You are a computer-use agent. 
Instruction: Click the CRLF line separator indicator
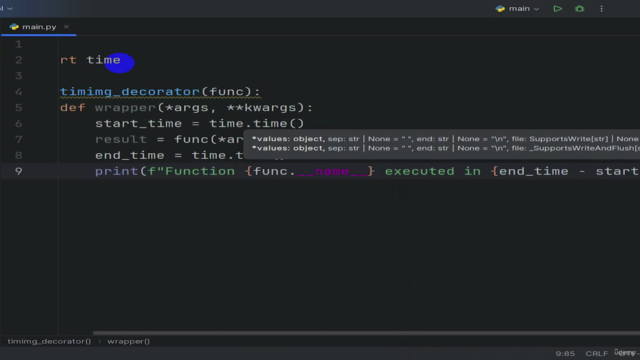tap(596, 353)
